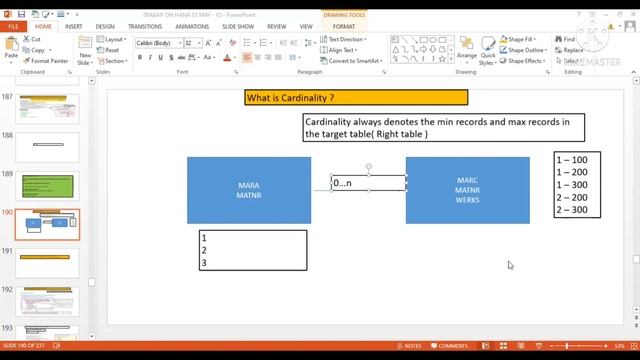Adjust the zoom slider

[567, 346]
